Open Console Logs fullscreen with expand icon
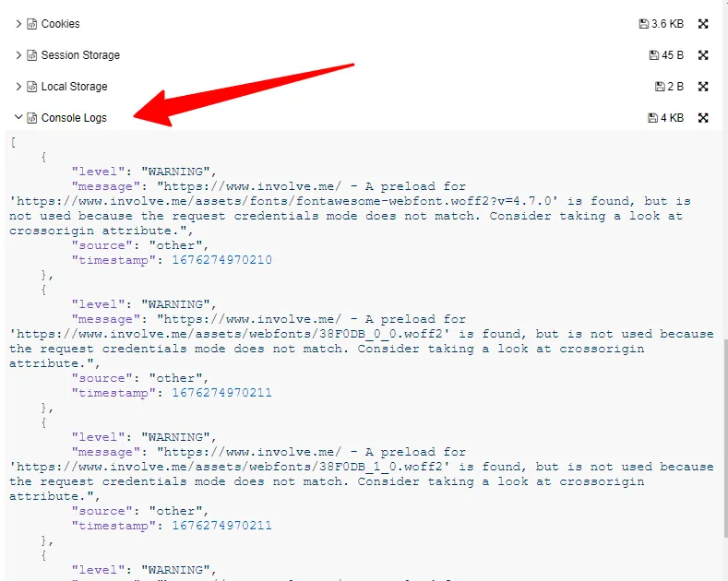 703,118
